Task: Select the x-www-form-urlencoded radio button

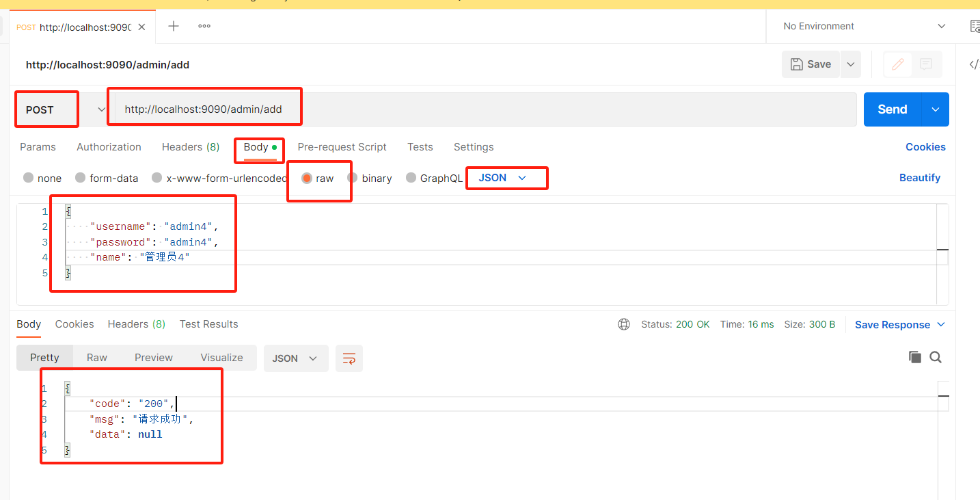Action: (157, 178)
